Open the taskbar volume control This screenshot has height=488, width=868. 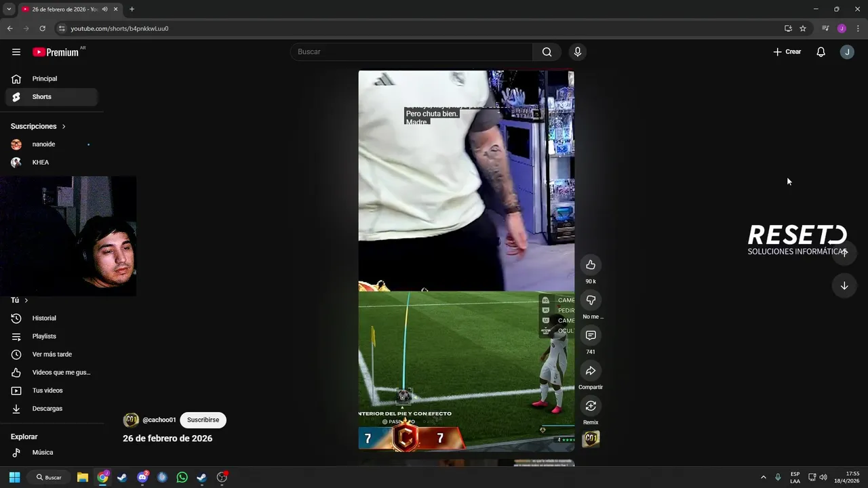(x=823, y=477)
